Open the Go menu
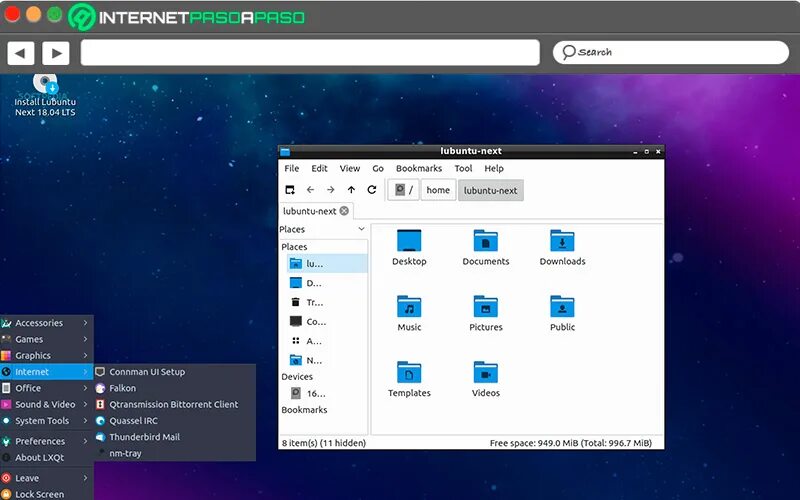The image size is (800, 500). (378, 168)
